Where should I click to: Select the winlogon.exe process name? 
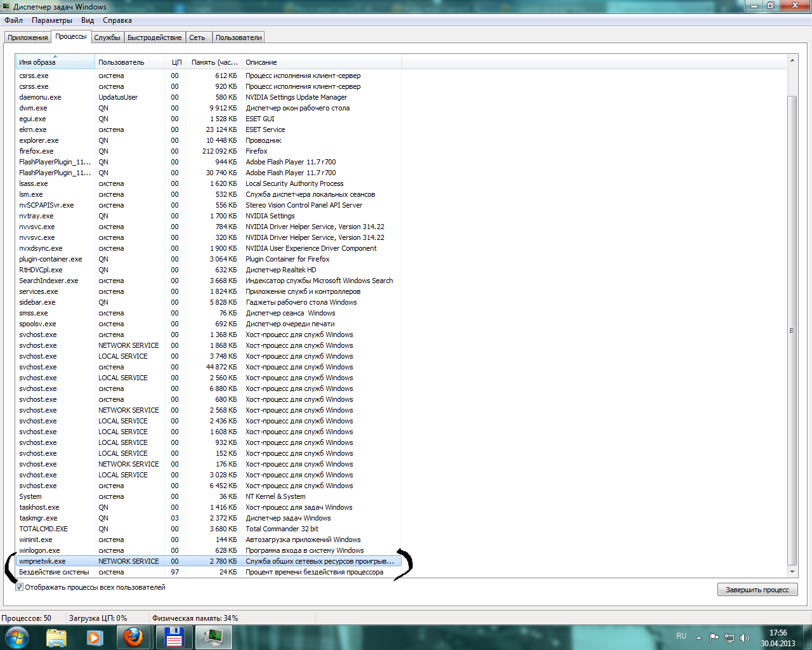pyautogui.click(x=39, y=550)
